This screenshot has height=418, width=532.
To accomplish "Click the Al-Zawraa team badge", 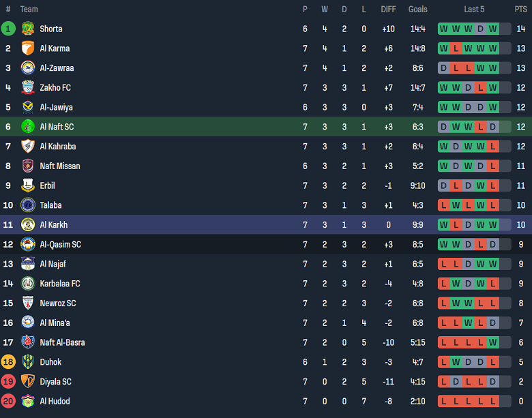I will pos(28,68).
